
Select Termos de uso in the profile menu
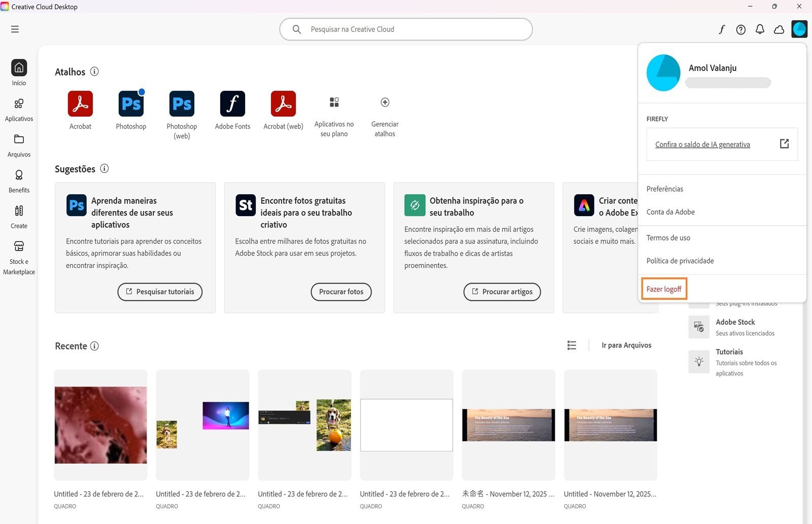(668, 237)
